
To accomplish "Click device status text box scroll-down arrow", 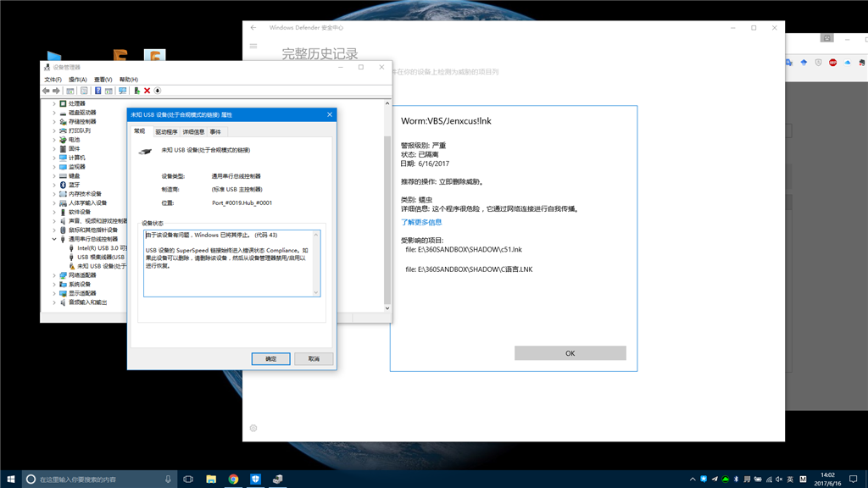I will 316,292.
